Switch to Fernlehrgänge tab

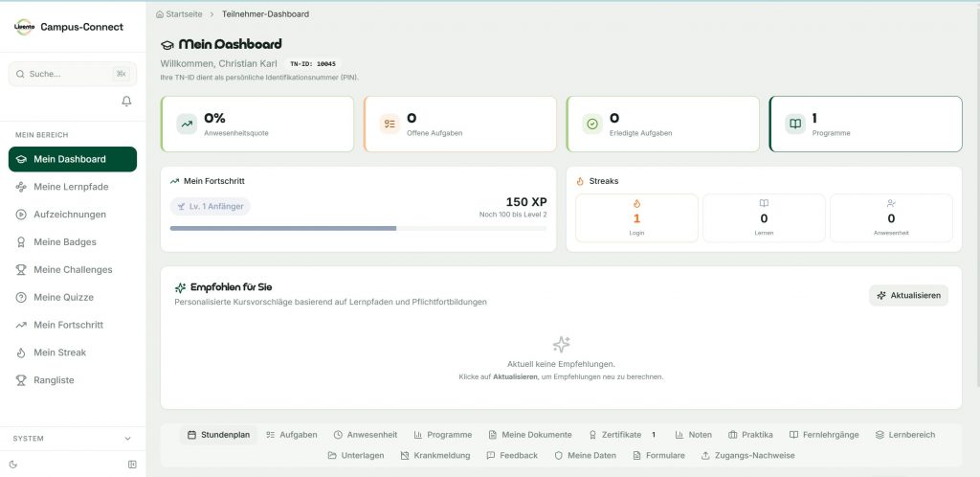tap(824, 435)
